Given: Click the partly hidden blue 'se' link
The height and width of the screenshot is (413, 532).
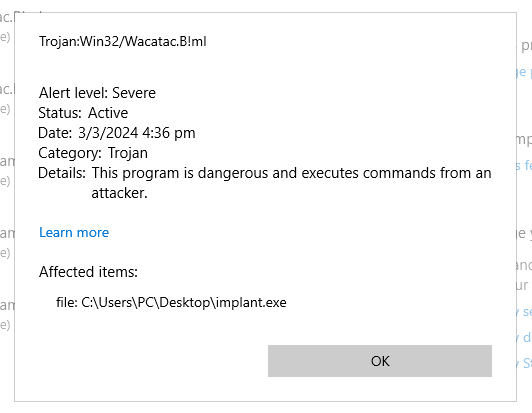Looking at the screenshot, I should pos(525,312).
